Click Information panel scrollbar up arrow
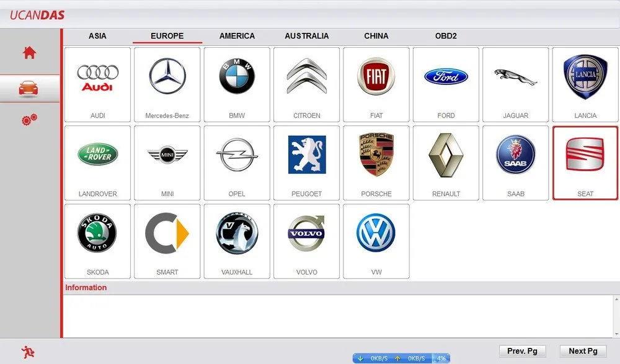 [x=616, y=299]
